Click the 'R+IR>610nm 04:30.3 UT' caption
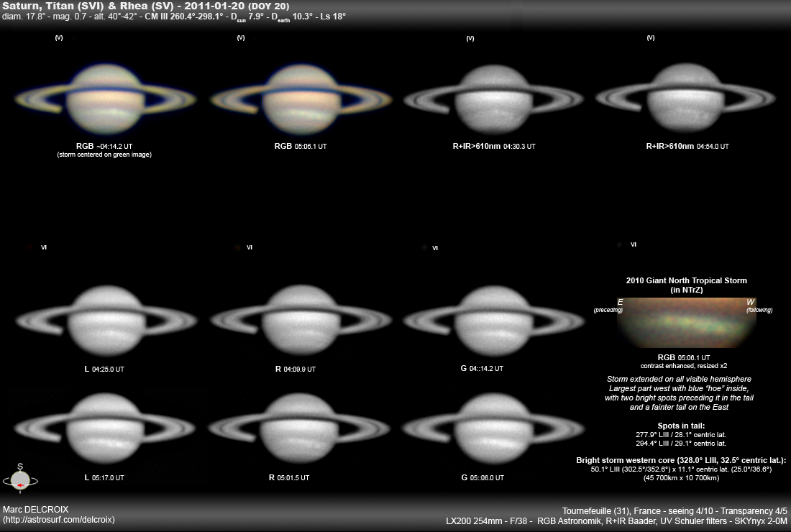 click(494, 146)
